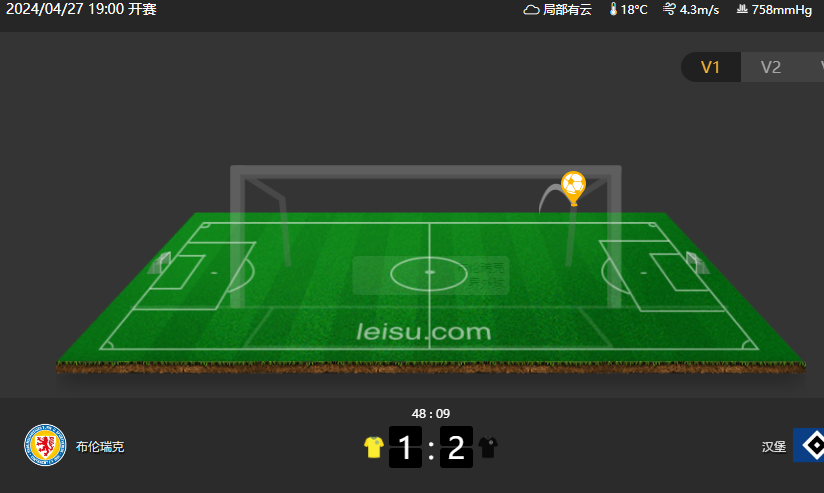
Task: Switch to the V2 view tab
Action: [770, 67]
